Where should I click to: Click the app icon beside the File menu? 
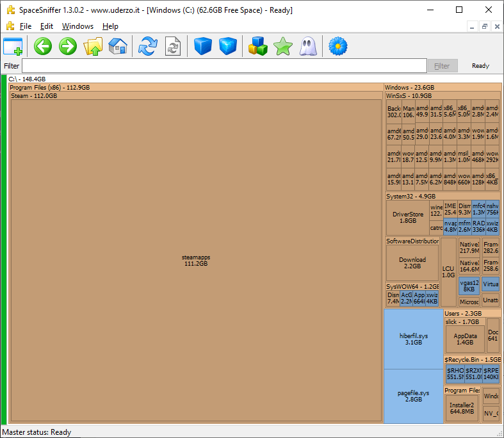[x=10, y=26]
